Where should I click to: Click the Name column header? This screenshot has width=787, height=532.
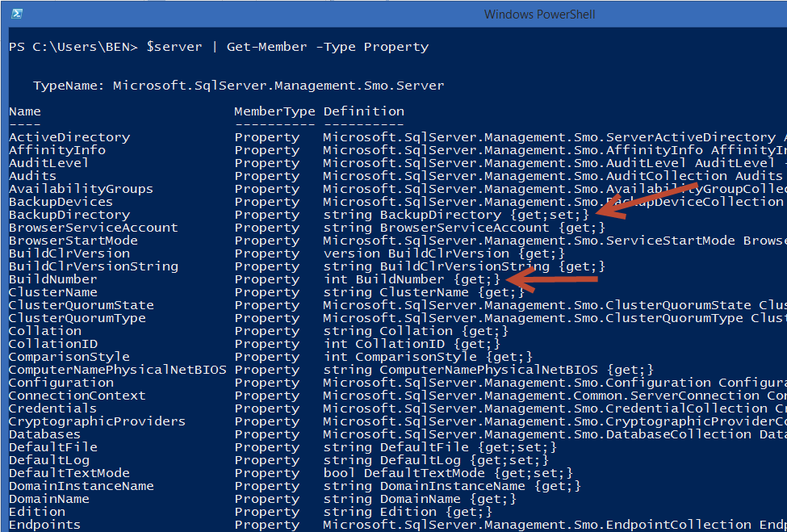click(x=25, y=111)
